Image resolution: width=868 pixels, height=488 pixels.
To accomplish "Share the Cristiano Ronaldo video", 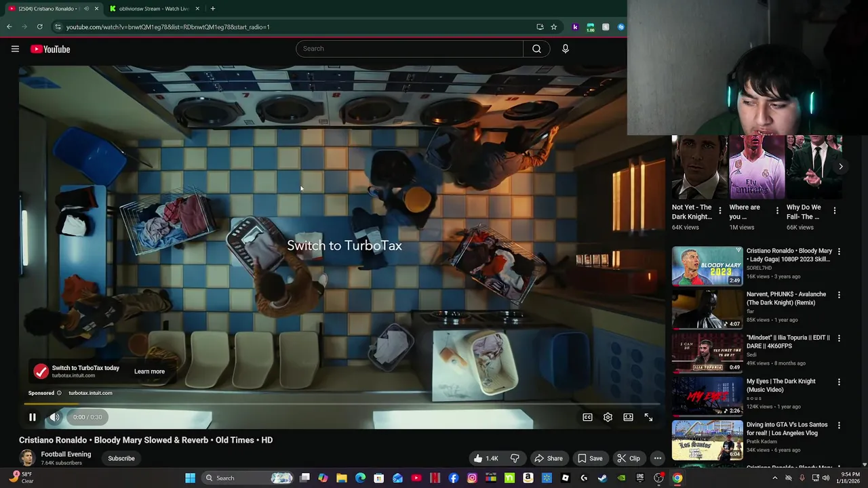I will pos(549,458).
